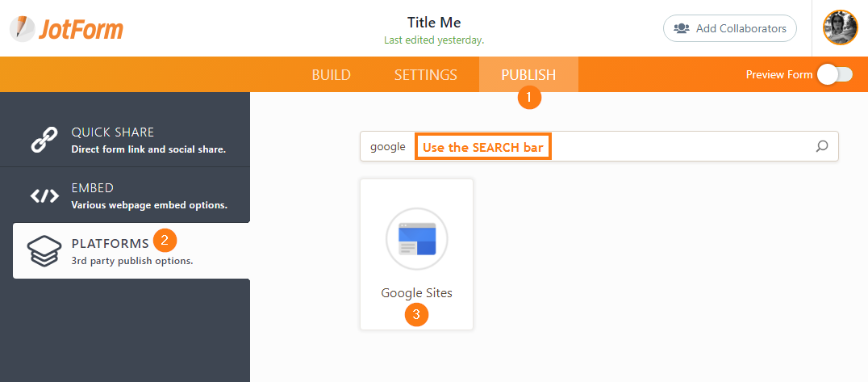Click the JotForm pencil logo icon
868x382 pixels.
click(22, 29)
